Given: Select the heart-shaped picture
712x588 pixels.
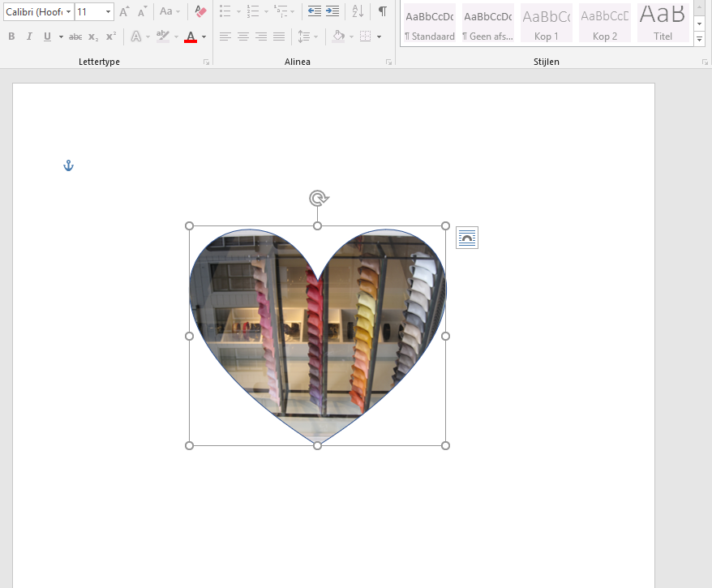Looking at the screenshot, I should point(317,341).
